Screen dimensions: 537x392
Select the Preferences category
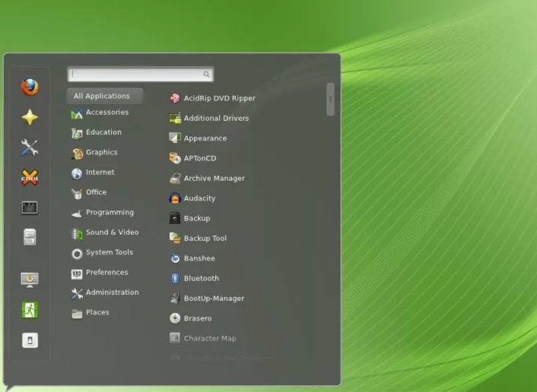(x=100, y=273)
